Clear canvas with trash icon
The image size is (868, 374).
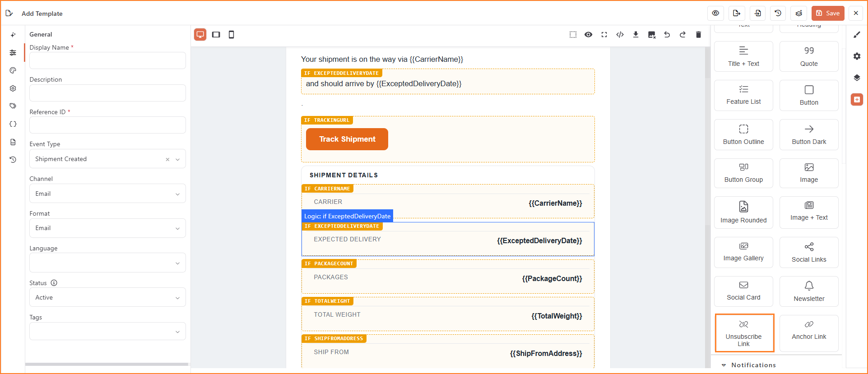[x=698, y=34]
